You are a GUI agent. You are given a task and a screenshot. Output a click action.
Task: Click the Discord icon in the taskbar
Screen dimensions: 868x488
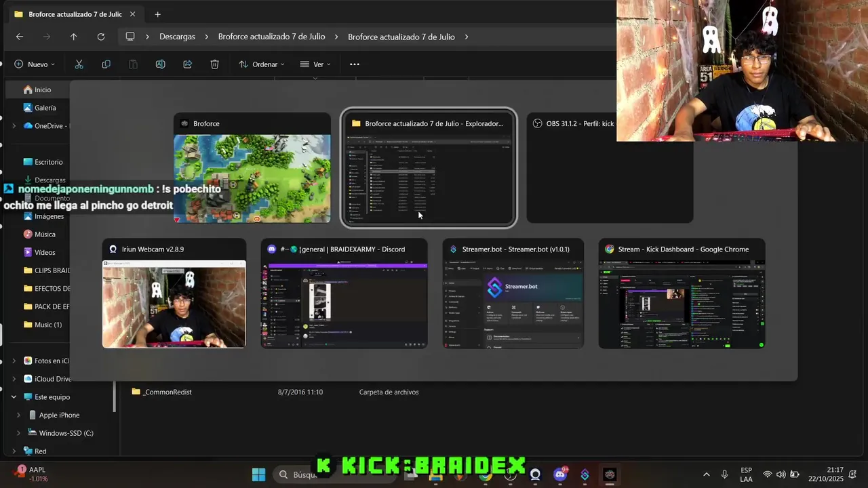[560, 474]
